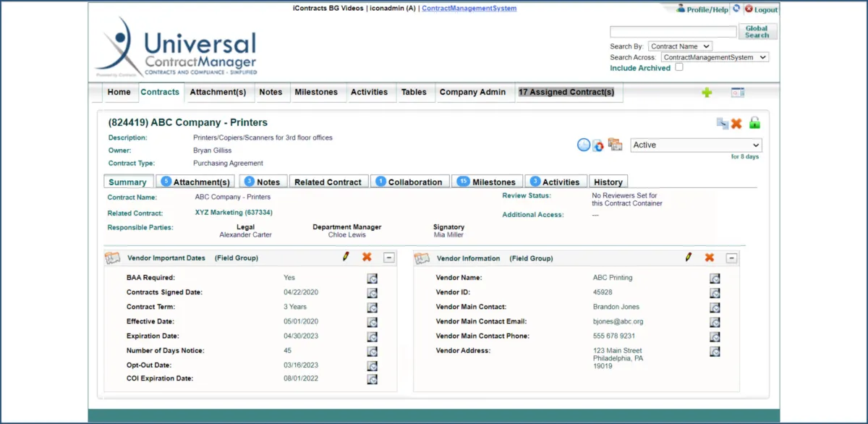
Task: Collapse the Vendor Information group
Action: (x=731, y=258)
